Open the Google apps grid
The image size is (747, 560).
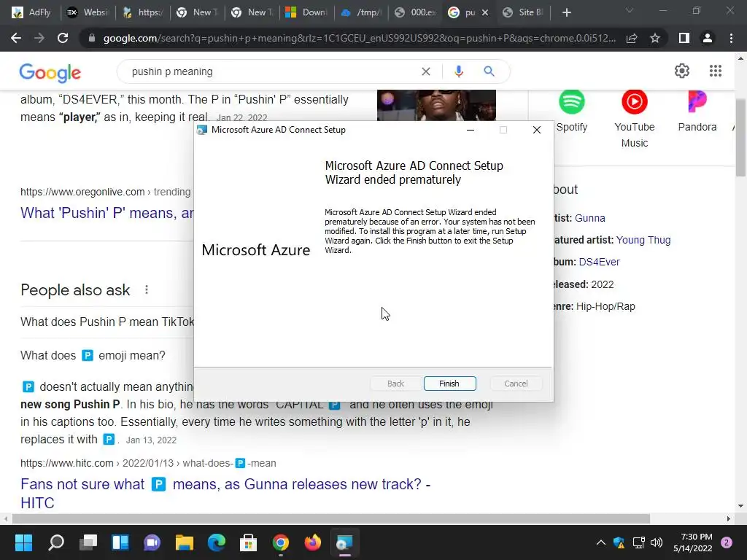coord(715,71)
